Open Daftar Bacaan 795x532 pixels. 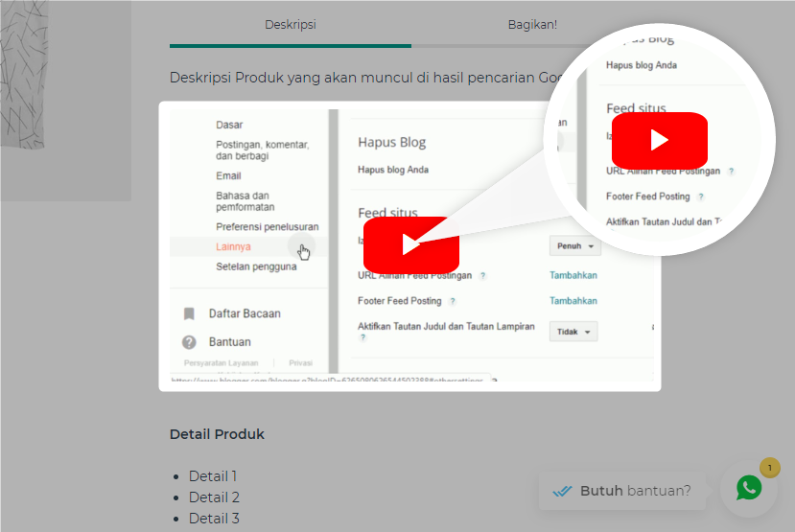pos(245,313)
